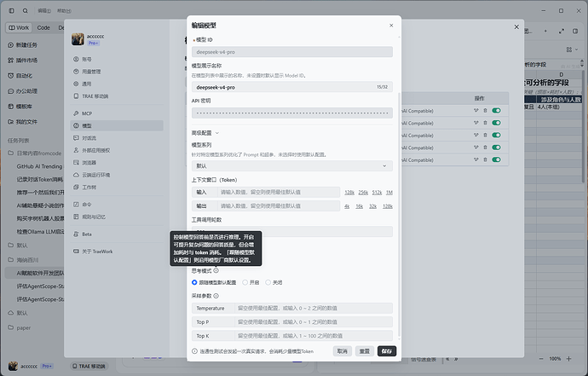Viewport: 588px width, 376px height.
Task: Collapse 高级配置 advanced settings
Action: tap(205, 133)
